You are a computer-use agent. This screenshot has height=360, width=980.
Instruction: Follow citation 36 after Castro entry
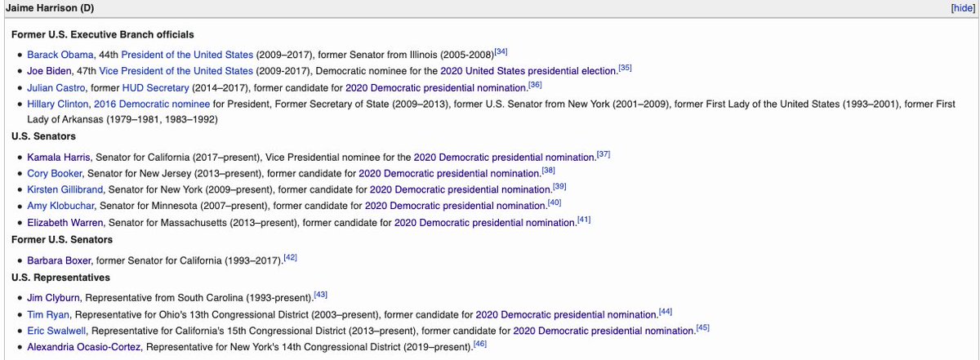(x=535, y=84)
